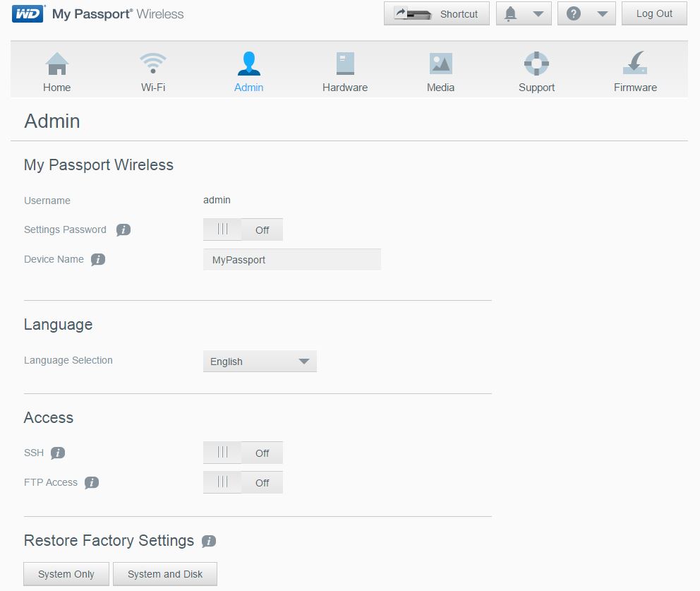
Task: Click the My Passport Wireless title
Action: [99, 165]
